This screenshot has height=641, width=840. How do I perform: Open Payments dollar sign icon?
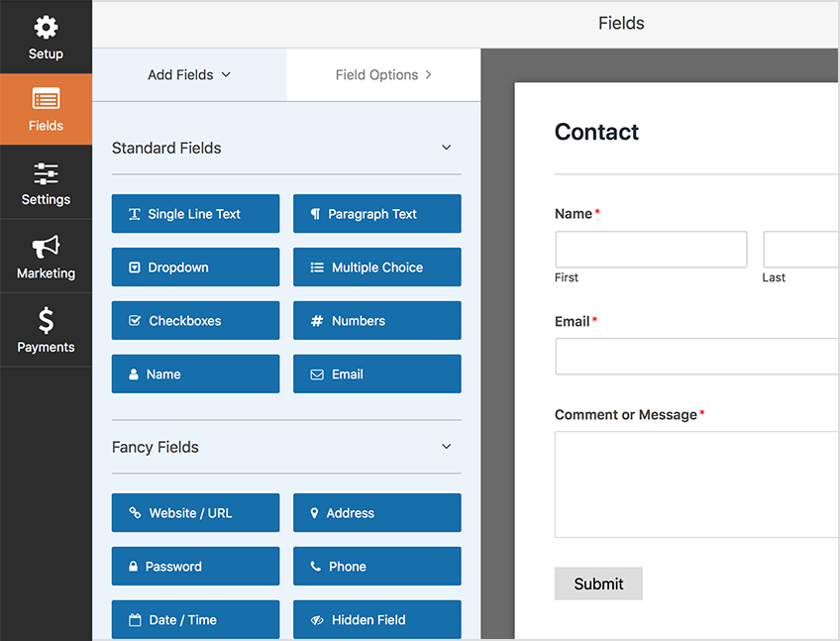[46, 321]
